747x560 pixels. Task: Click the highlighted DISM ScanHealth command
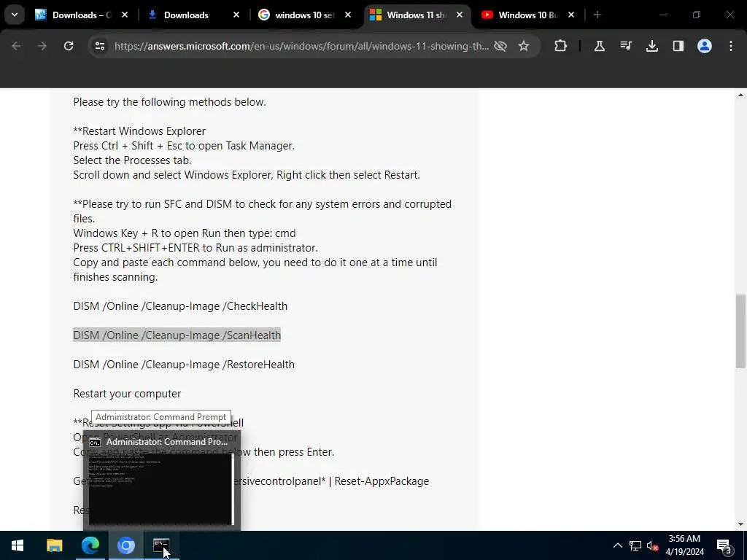click(177, 335)
